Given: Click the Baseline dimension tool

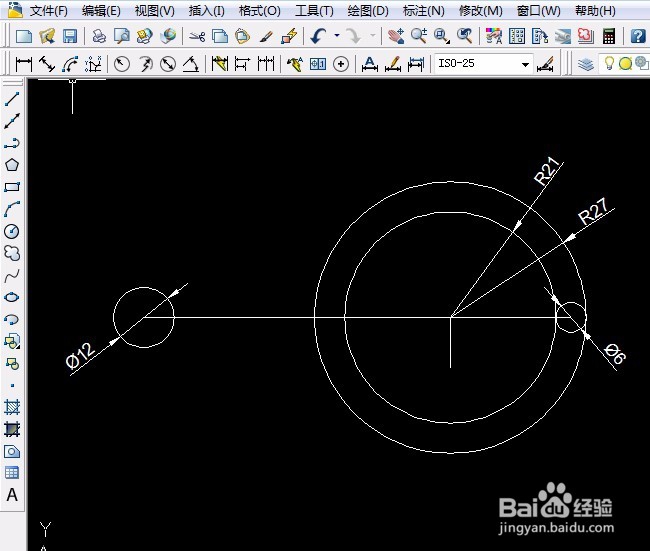Looking at the screenshot, I should [x=243, y=64].
